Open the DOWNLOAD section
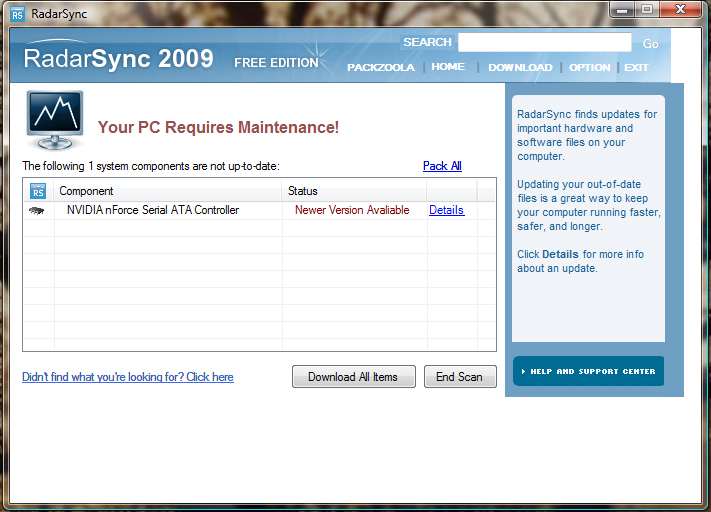 coord(520,68)
